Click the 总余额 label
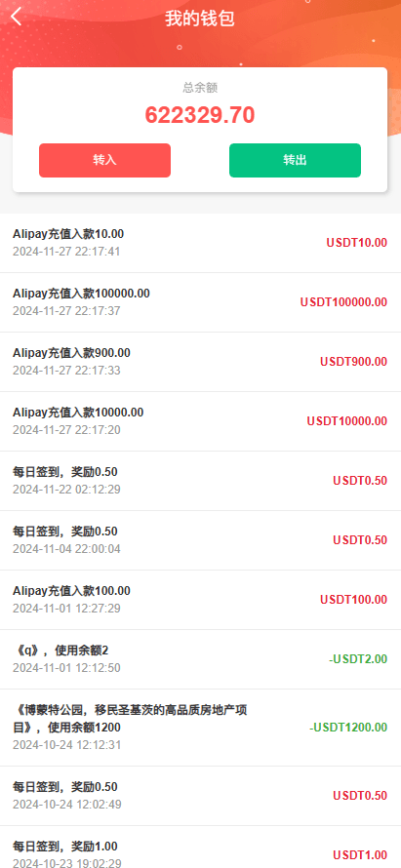This screenshot has height=868, width=401. [200, 88]
